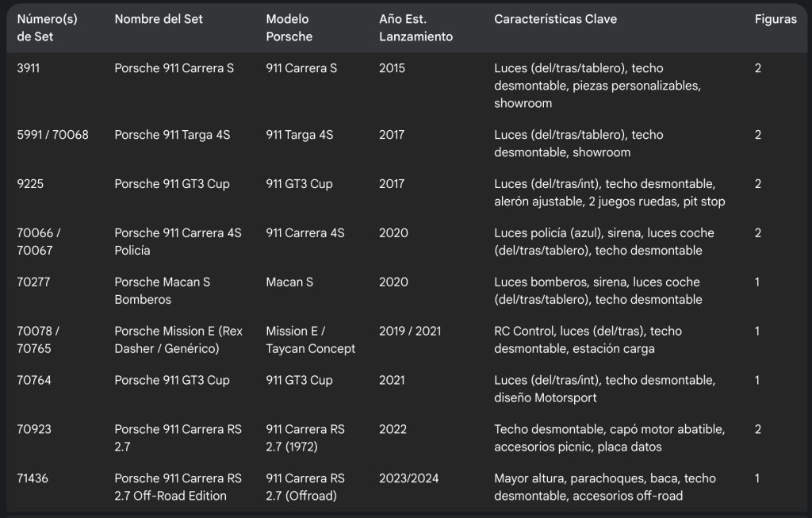This screenshot has height=518, width=812.
Task: Select the "2019 / 2021" year cell
Action: (410, 331)
